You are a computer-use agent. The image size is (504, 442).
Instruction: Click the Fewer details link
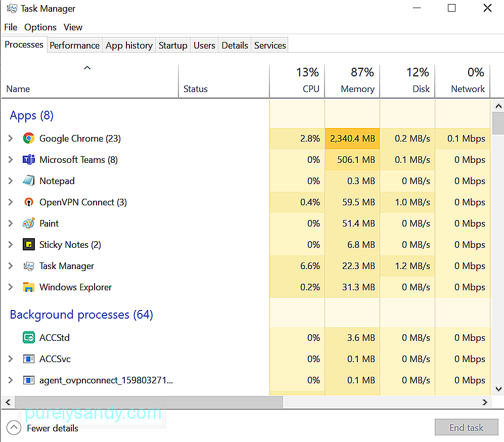pos(53,428)
